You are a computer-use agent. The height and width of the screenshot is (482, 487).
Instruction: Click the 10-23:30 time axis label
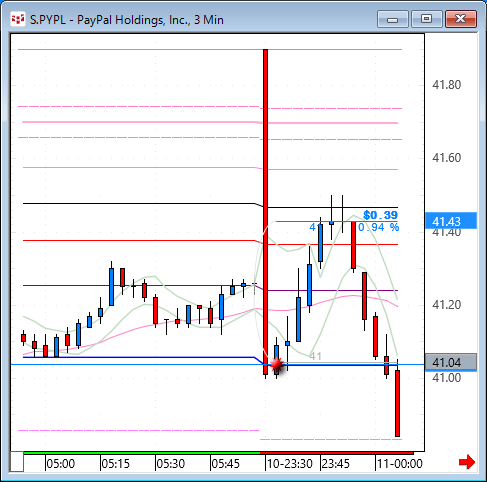pos(290,464)
